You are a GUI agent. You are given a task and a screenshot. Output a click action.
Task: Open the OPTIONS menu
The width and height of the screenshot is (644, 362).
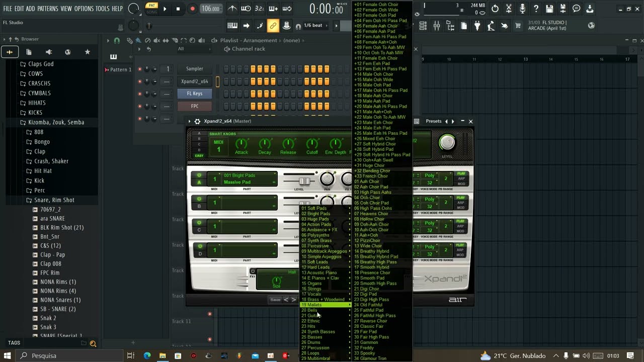pyautogui.click(x=84, y=9)
